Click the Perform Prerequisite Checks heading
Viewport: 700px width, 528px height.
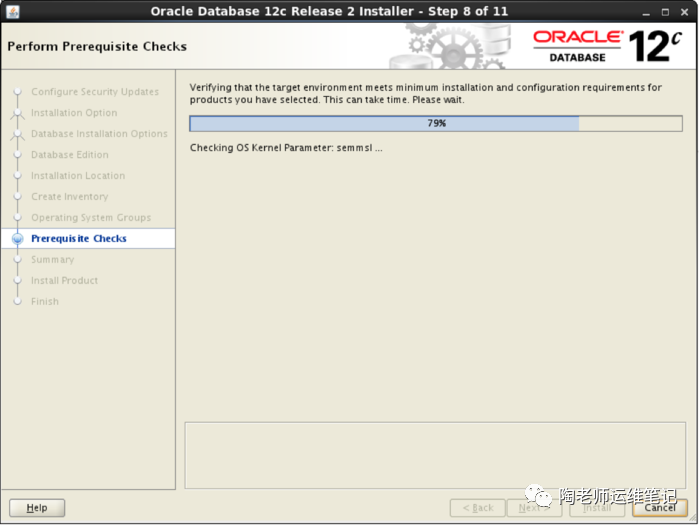coord(97,46)
